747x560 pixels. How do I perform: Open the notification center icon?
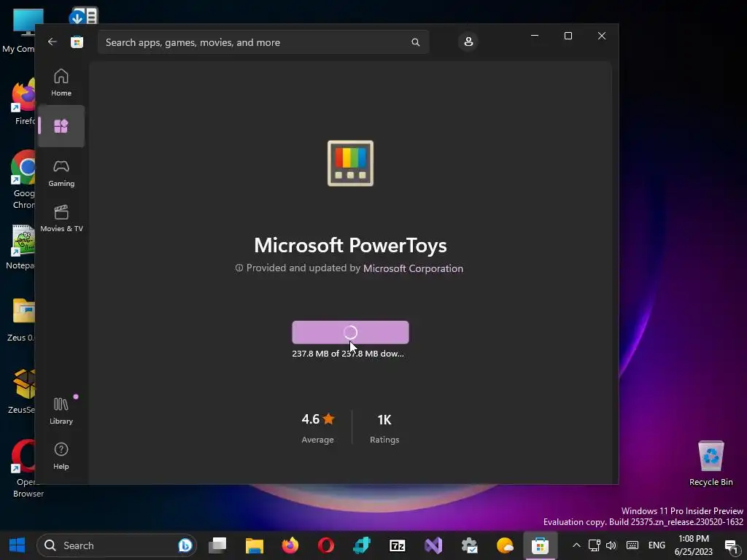tap(732, 546)
